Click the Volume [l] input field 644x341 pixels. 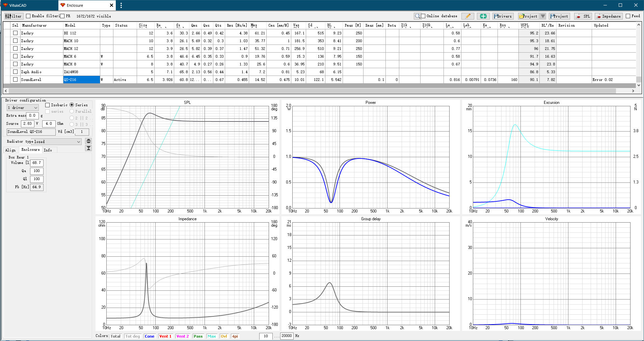[x=37, y=163]
